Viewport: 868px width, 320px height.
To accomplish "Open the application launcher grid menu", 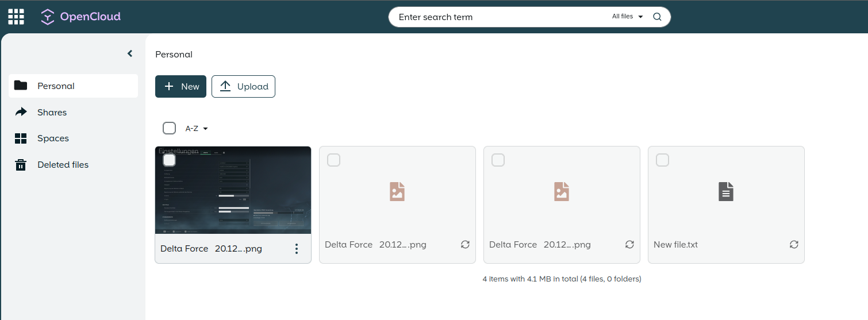I will pyautogui.click(x=16, y=17).
